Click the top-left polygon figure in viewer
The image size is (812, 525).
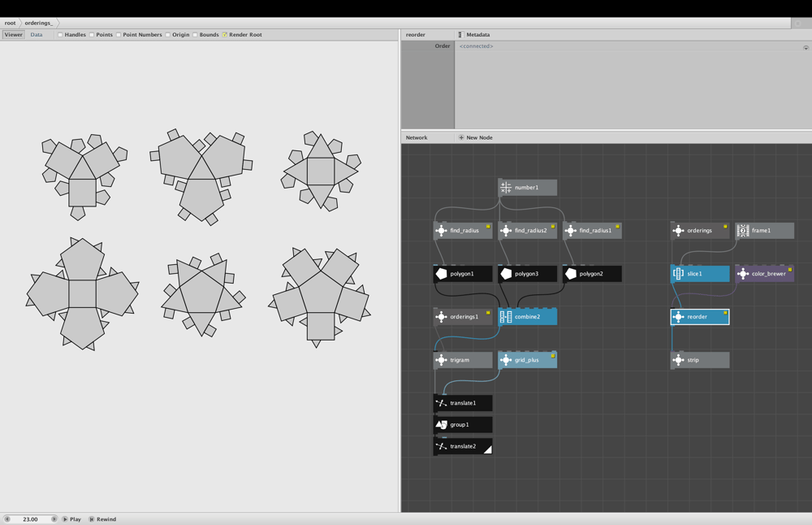(x=84, y=176)
